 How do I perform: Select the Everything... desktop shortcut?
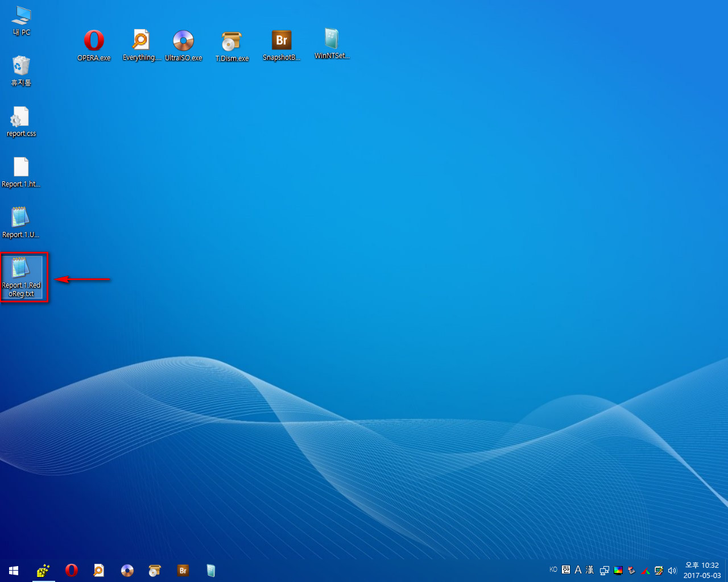(x=142, y=45)
